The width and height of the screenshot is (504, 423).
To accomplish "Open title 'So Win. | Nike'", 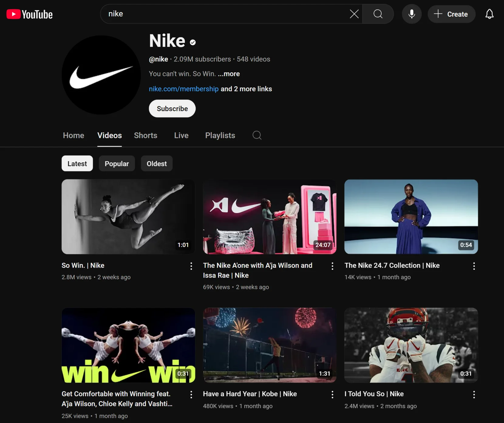I will tap(83, 265).
